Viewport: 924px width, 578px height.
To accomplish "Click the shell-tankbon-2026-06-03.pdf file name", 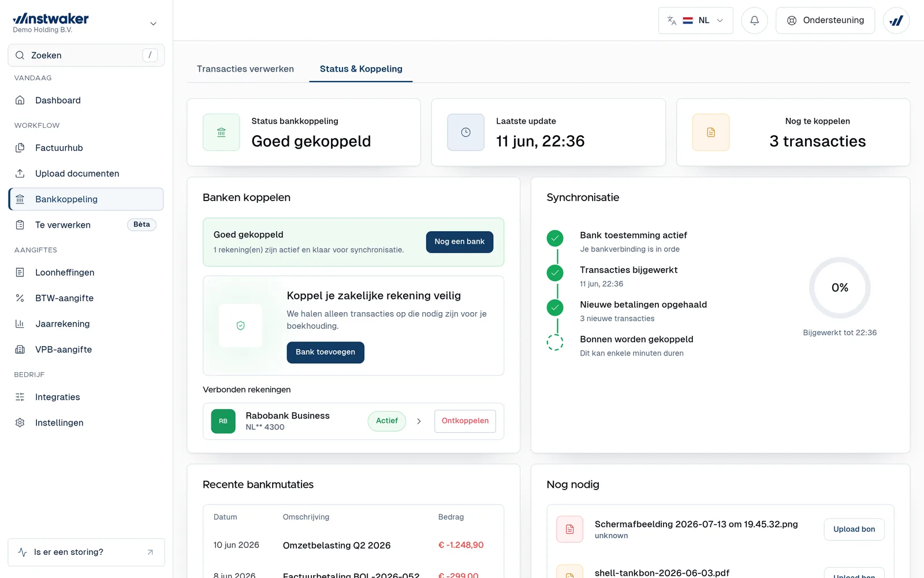I will 662,573.
